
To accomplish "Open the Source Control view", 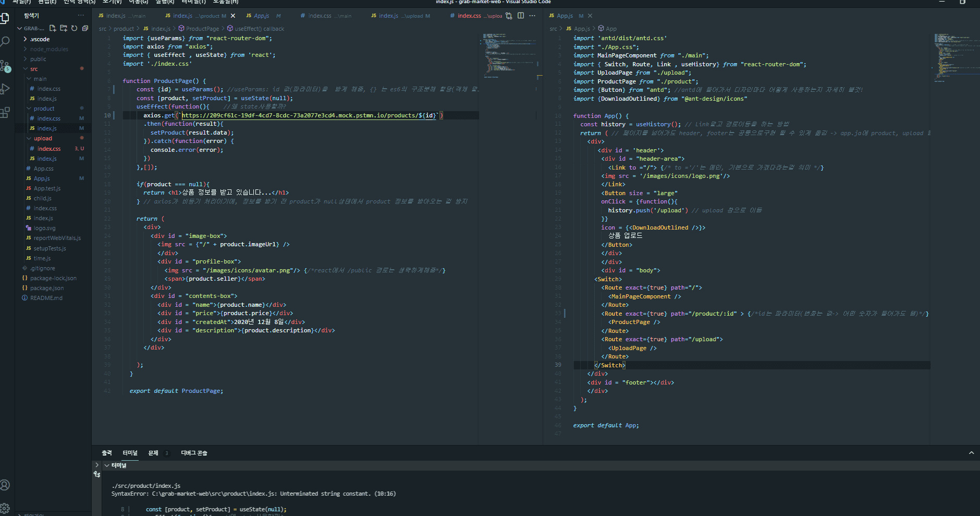I will point(5,66).
